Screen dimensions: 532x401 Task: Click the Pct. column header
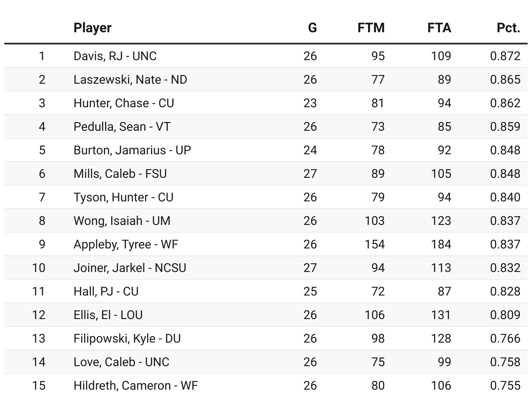tap(508, 28)
